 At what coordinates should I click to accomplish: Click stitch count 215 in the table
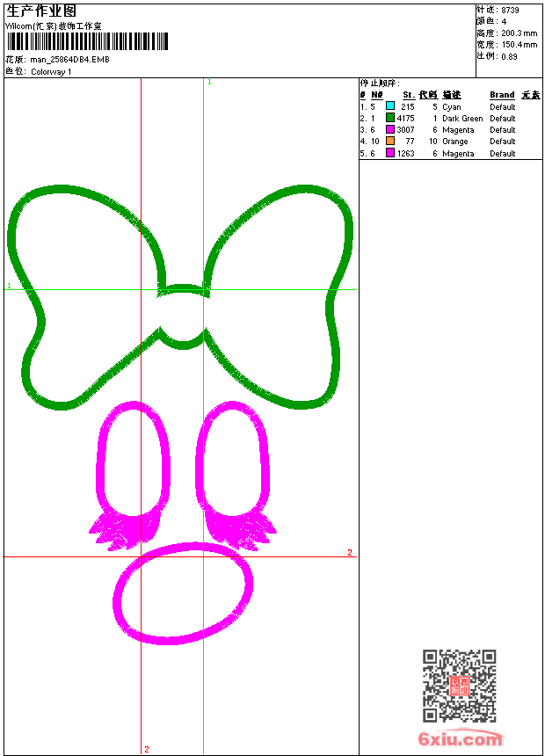pyautogui.click(x=408, y=107)
